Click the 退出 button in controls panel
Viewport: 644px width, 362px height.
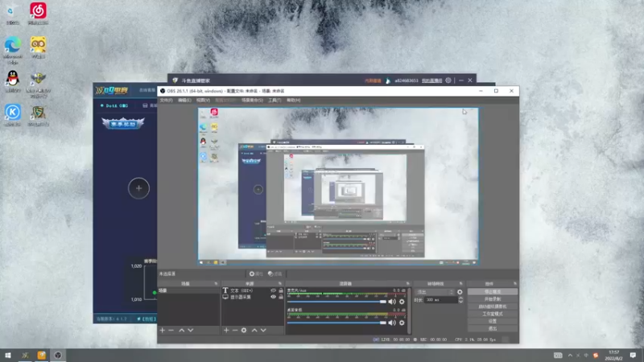point(493,329)
